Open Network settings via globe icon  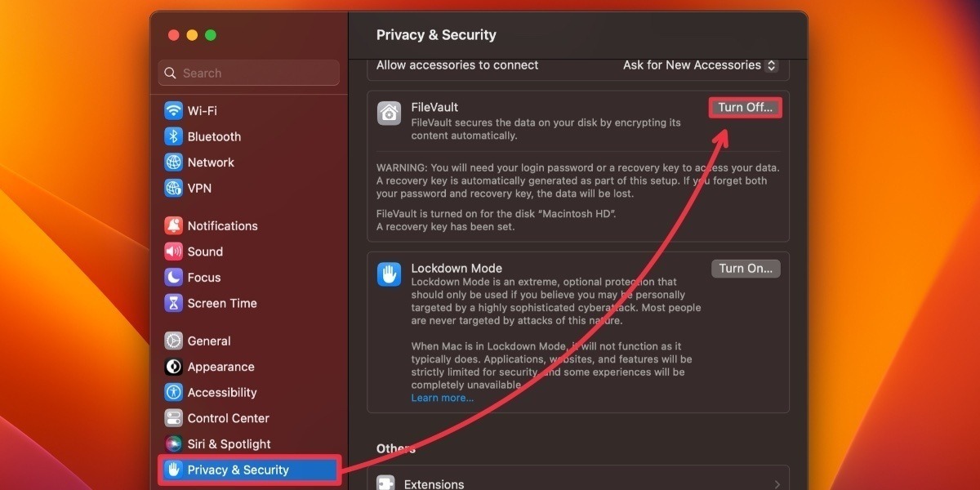(x=173, y=163)
